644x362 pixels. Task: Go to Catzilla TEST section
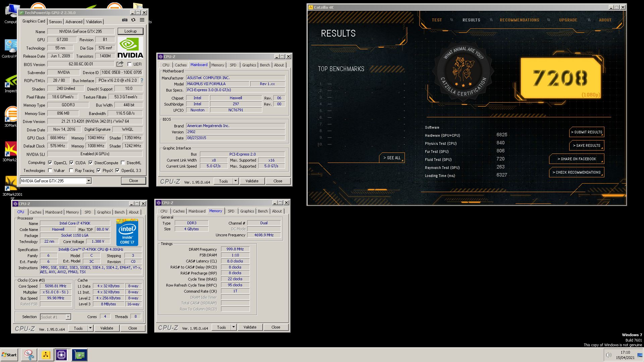(437, 20)
